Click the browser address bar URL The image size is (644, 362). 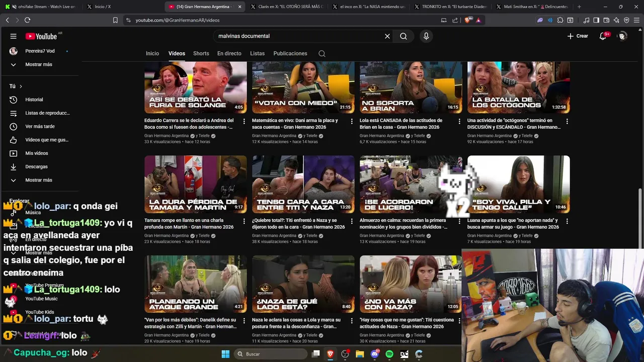click(178, 20)
